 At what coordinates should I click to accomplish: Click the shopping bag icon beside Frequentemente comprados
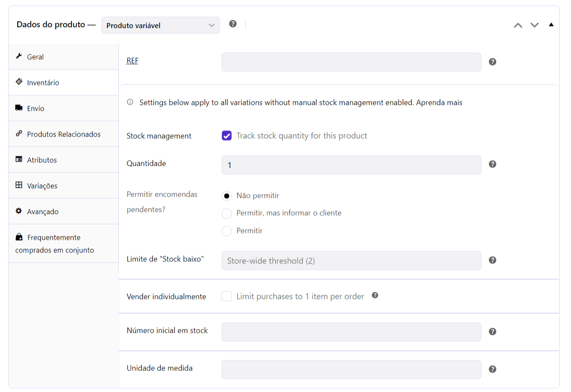coord(19,237)
